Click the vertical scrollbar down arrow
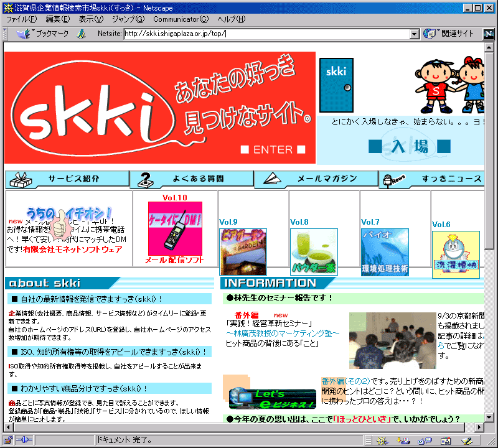498x448 pixels. pyautogui.click(x=489, y=418)
